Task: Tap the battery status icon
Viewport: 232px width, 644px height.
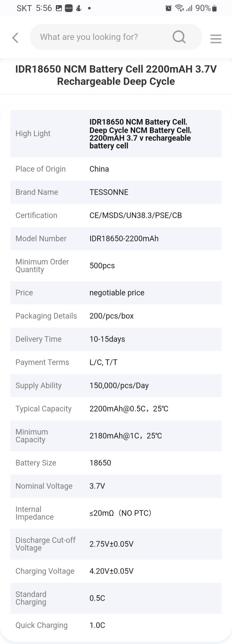Action: pos(215,8)
